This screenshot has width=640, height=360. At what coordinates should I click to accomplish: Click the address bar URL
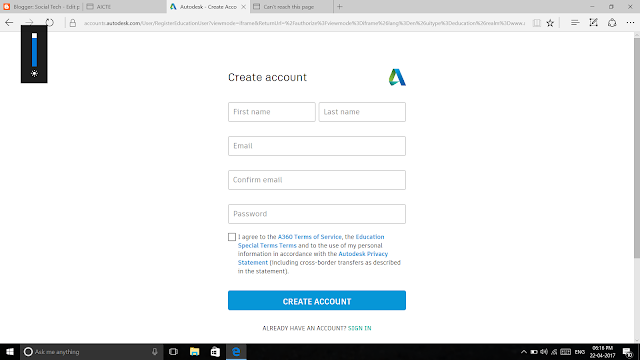[x=304, y=23]
